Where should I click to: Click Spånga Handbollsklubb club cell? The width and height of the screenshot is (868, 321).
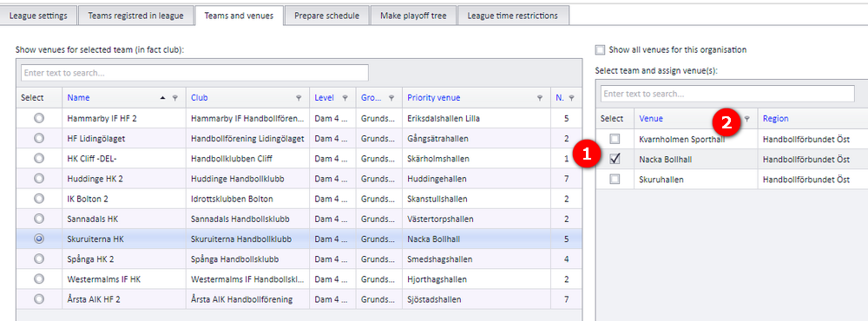[x=247, y=259]
